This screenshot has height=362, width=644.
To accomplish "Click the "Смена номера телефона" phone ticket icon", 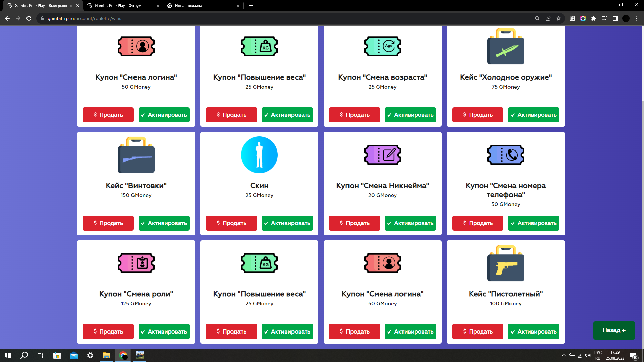I will pyautogui.click(x=505, y=155).
